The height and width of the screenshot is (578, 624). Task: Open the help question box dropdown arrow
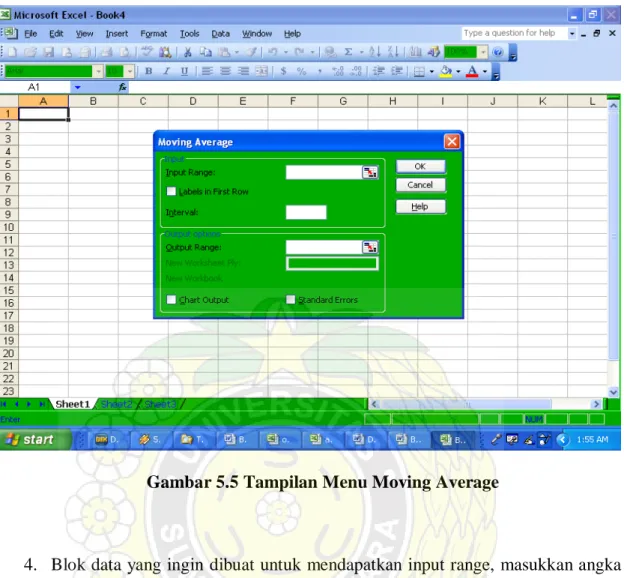(x=572, y=34)
